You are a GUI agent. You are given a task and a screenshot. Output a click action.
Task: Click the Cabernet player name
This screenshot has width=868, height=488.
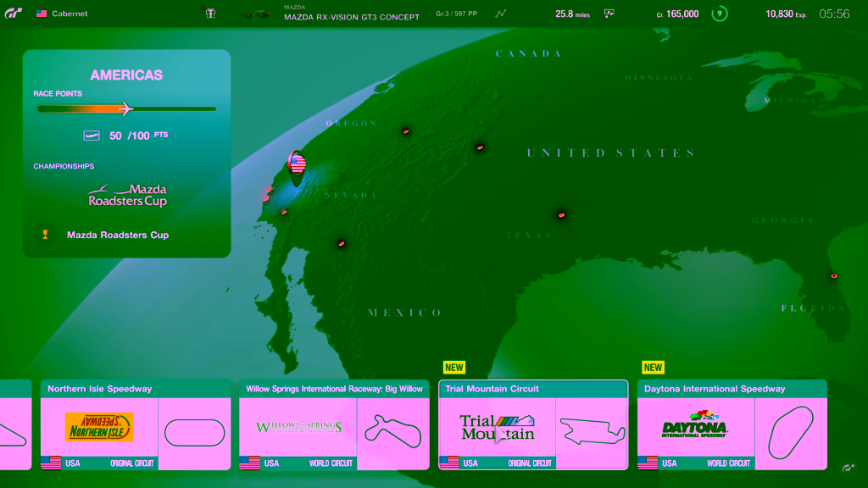tap(70, 14)
